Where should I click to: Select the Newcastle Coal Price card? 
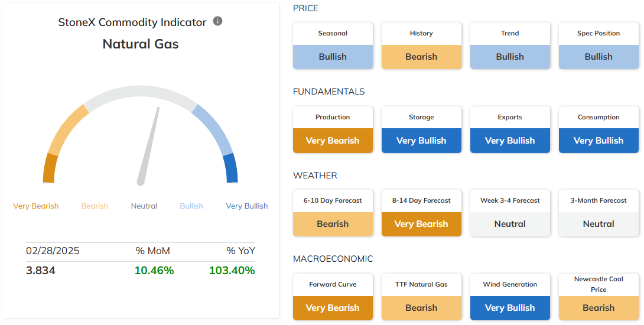(599, 297)
